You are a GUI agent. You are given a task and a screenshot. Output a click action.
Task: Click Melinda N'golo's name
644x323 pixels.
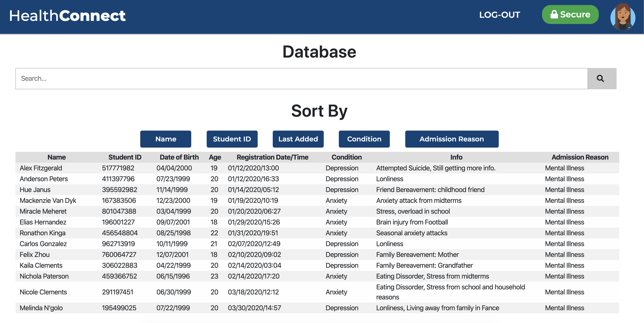(x=41, y=308)
